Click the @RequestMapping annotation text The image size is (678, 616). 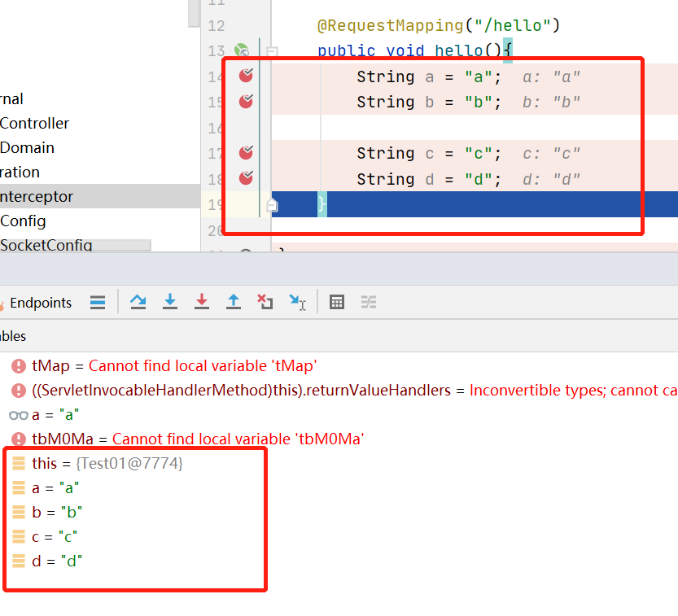(x=391, y=25)
